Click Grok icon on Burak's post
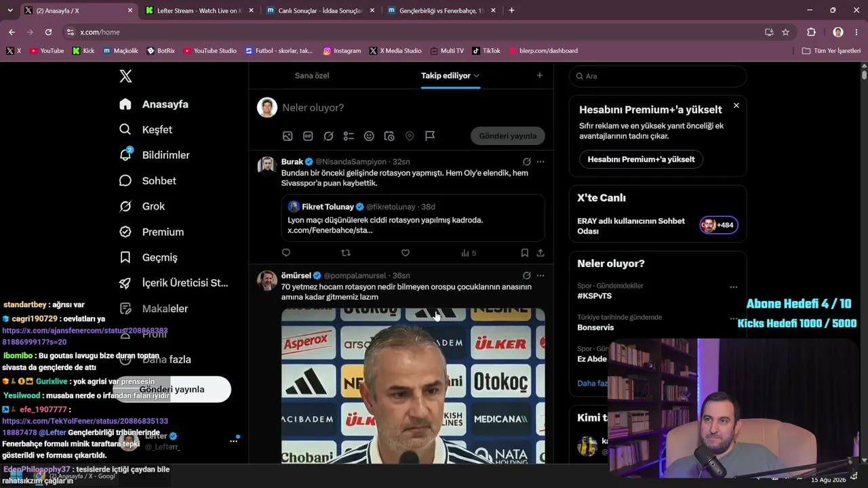 (526, 162)
